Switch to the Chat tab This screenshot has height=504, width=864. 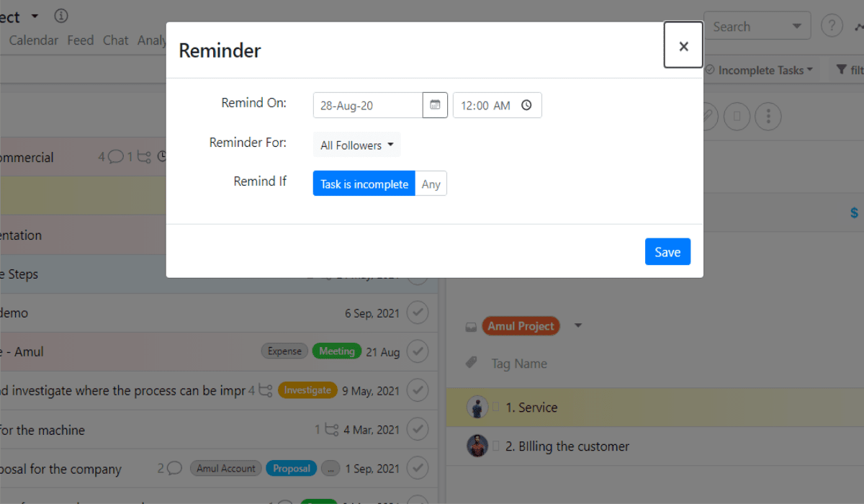pyautogui.click(x=115, y=40)
